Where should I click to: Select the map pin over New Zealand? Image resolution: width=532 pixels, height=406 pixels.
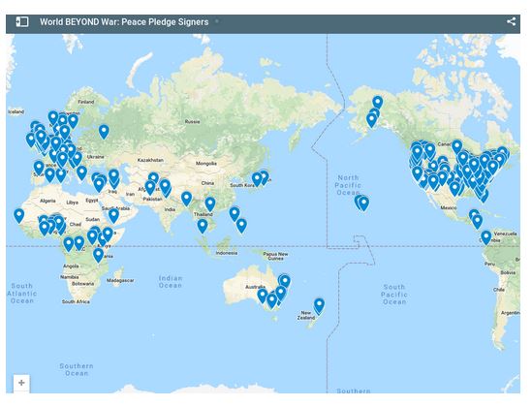pos(319,305)
